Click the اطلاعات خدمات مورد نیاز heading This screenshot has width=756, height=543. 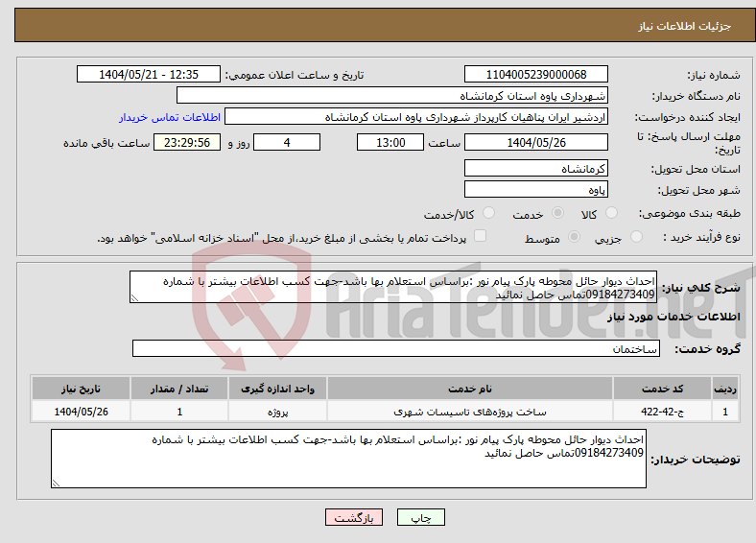[673, 317]
